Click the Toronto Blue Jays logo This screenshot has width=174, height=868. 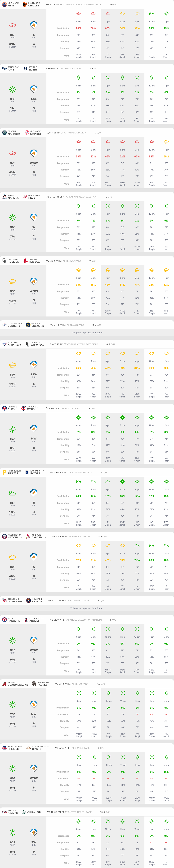(4, 344)
